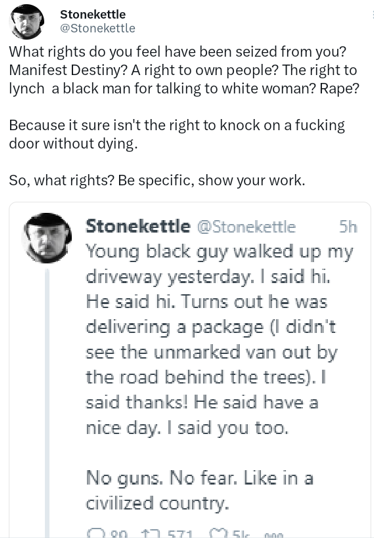
Task: Click the @Stonekettle handle in quoted tweet
Action: tap(246, 227)
